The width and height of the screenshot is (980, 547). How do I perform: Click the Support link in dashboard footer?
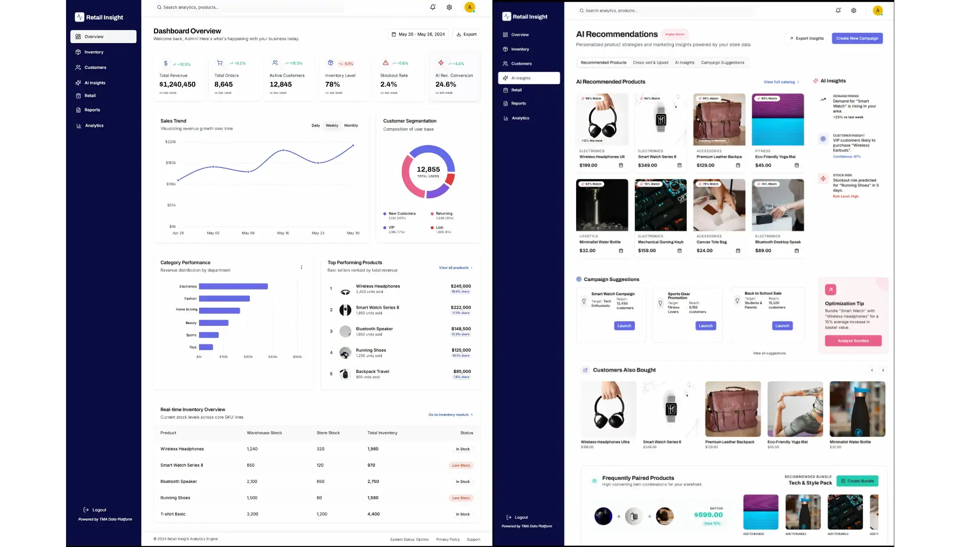coord(473,539)
